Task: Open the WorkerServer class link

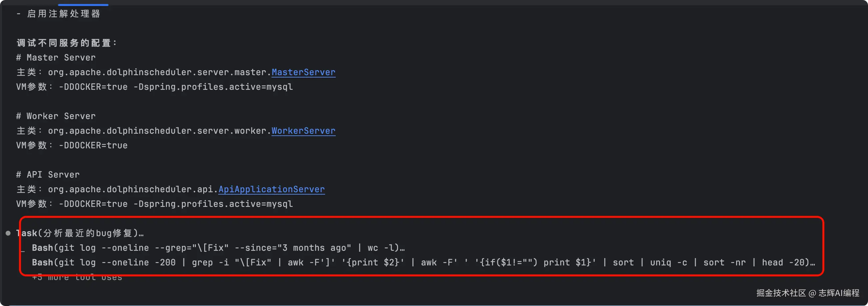Action: click(x=303, y=131)
